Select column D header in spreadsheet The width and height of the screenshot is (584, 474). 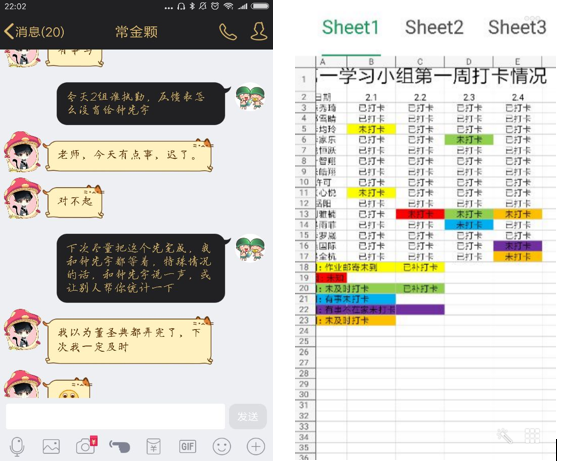(469, 61)
